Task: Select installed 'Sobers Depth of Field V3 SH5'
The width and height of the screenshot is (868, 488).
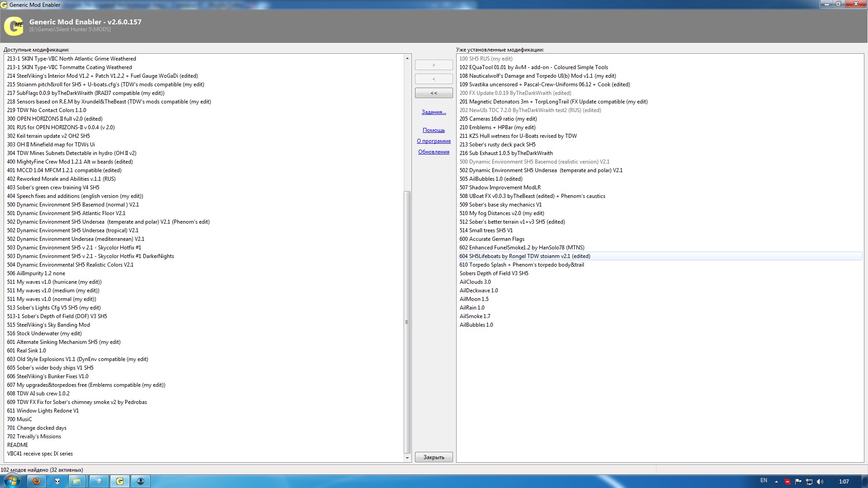Action: (494, 273)
